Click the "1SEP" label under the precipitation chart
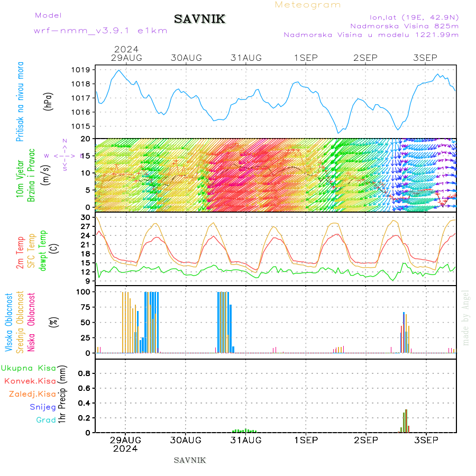Viewport: 476px width, 476px height. point(306,440)
